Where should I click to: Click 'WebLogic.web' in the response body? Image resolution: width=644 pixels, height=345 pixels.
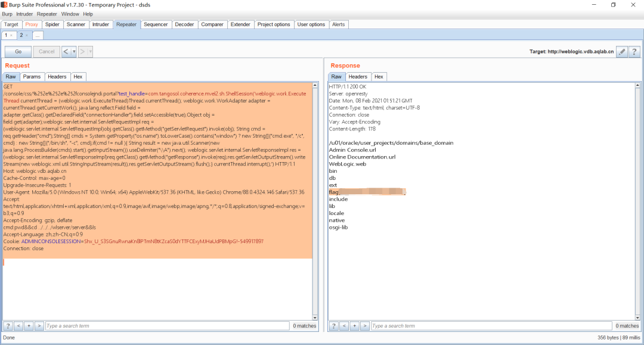tap(348, 164)
